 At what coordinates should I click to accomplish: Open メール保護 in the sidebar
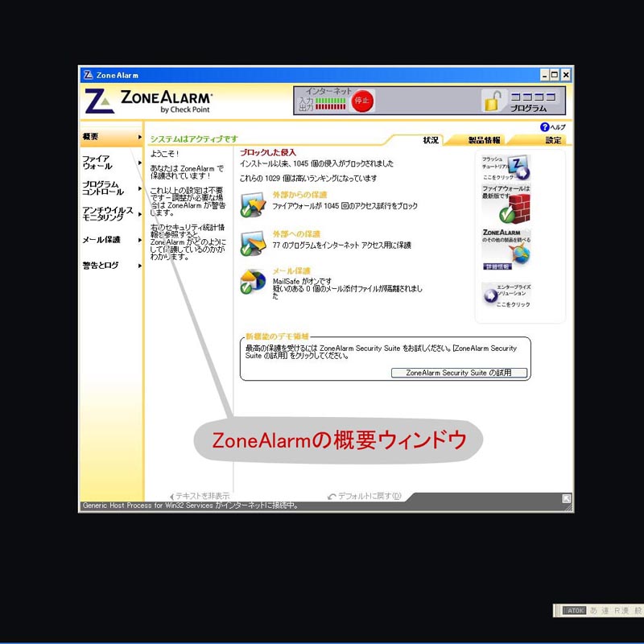tap(111, 240)
